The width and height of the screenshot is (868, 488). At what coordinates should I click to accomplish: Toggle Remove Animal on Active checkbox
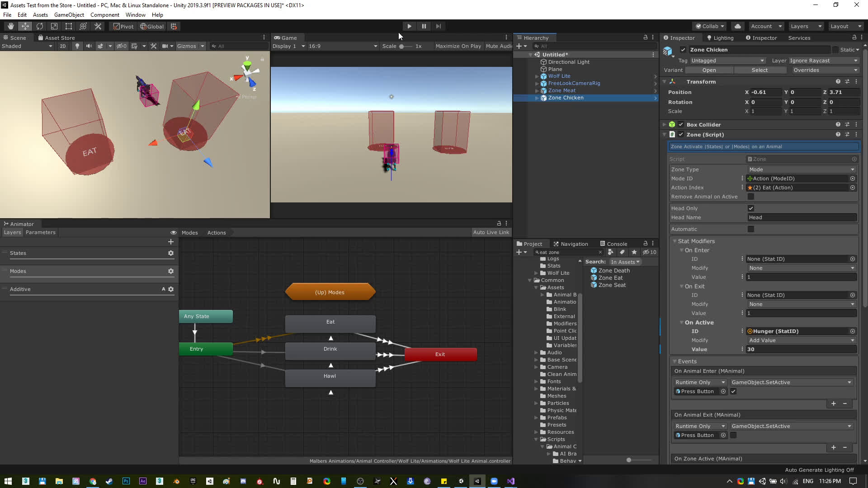(x=751, y=197)
